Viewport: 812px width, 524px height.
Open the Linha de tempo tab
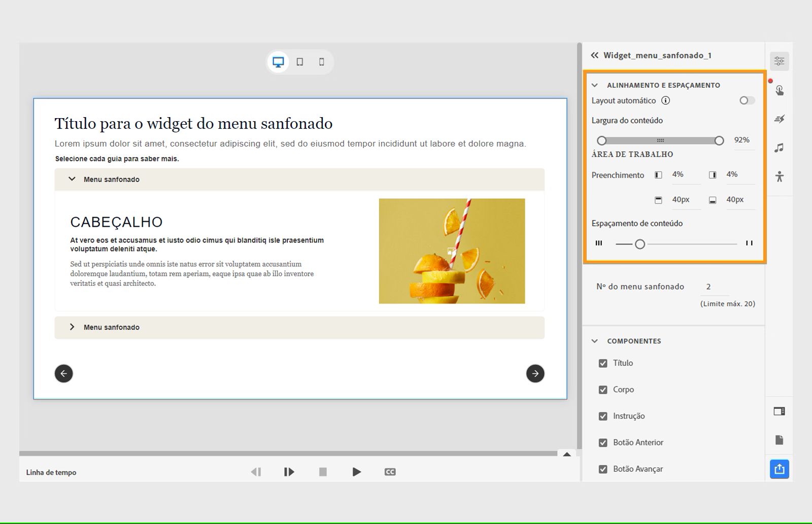tap(51, 472)
